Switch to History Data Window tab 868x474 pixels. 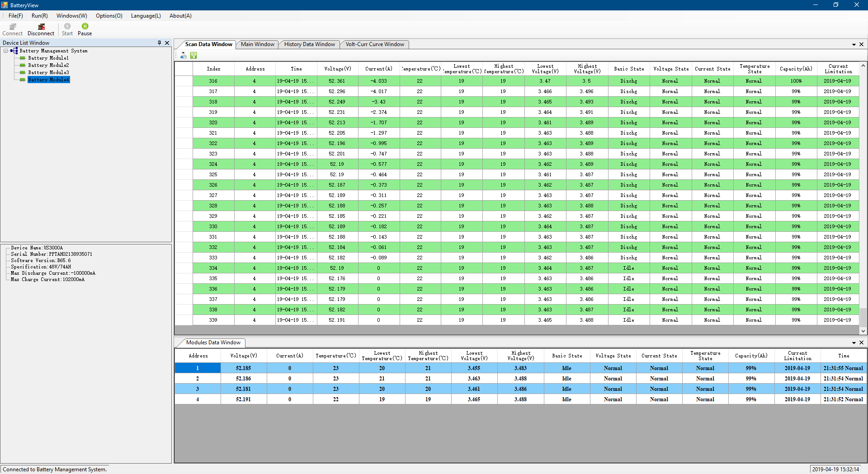[309, 44]
